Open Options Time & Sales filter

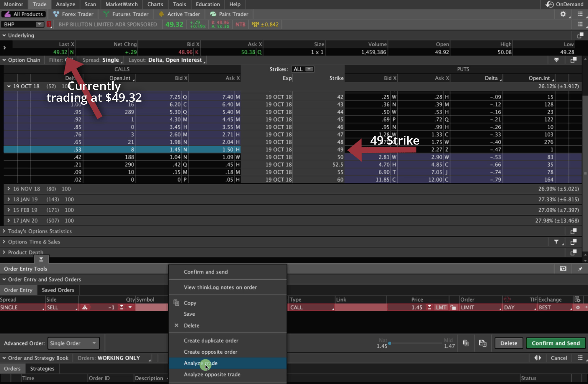pos(557,242)
